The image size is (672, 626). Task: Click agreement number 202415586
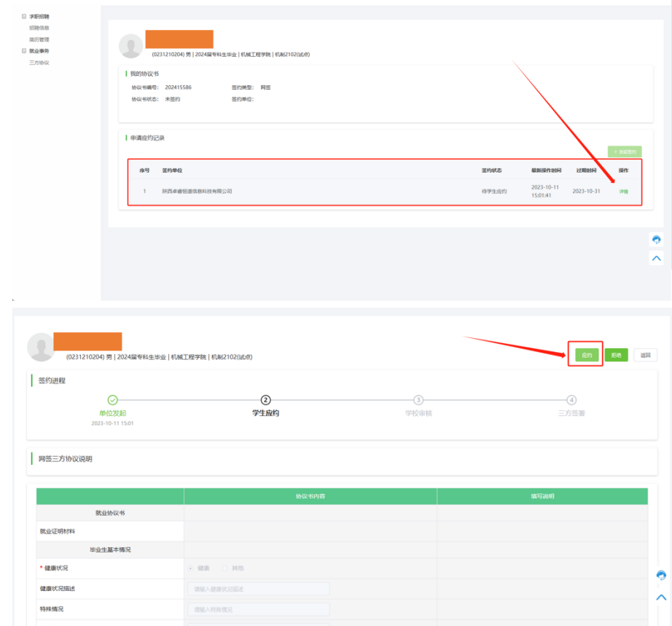[179, 87]
